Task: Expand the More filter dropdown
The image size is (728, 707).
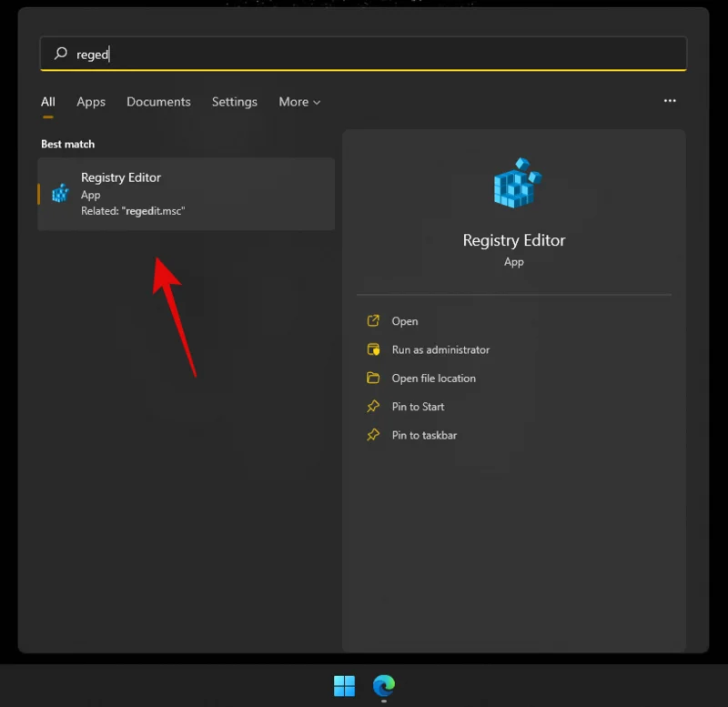Action: [298, 102]
